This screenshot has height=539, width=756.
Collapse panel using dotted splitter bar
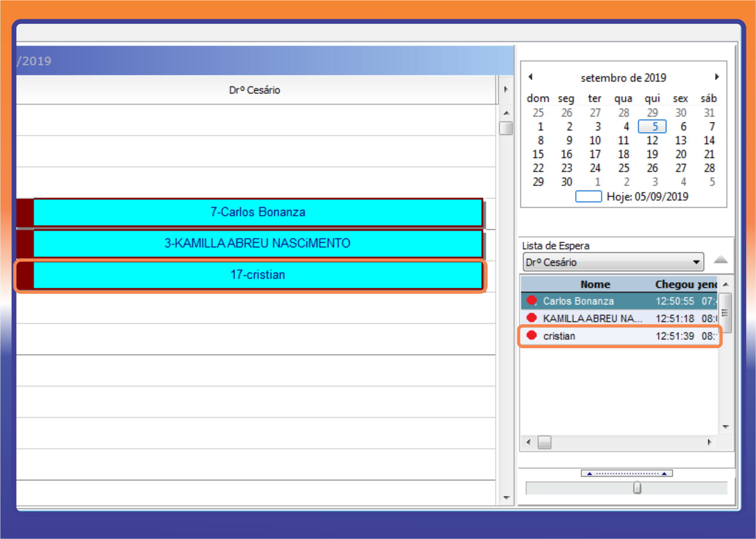pos(627,473)
